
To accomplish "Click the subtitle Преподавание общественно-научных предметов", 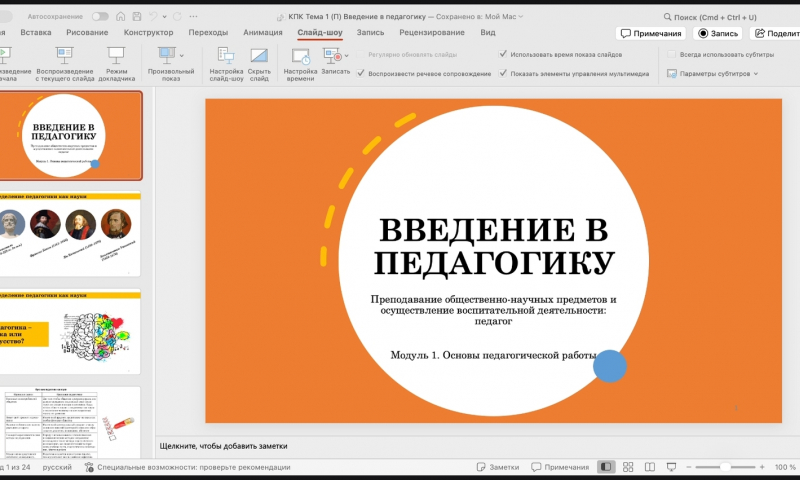I will coord(493,310).
